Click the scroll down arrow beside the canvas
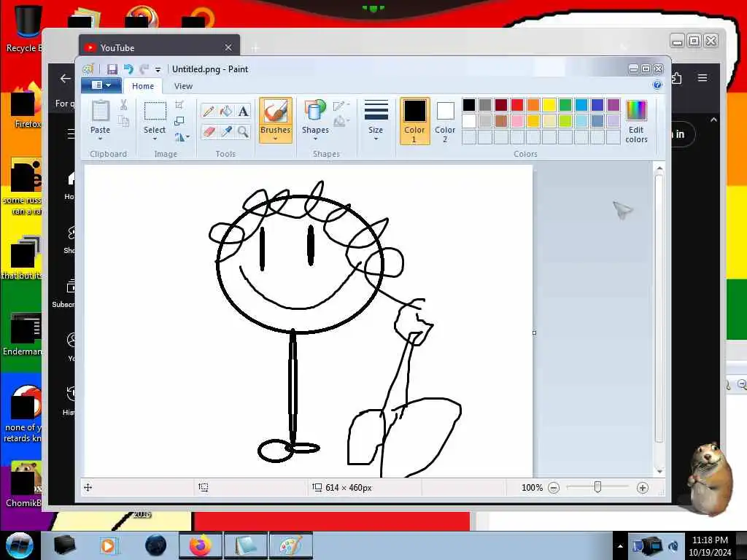This screenshot has height=560, width=747. pyautogui.click(x=659, y=471)
